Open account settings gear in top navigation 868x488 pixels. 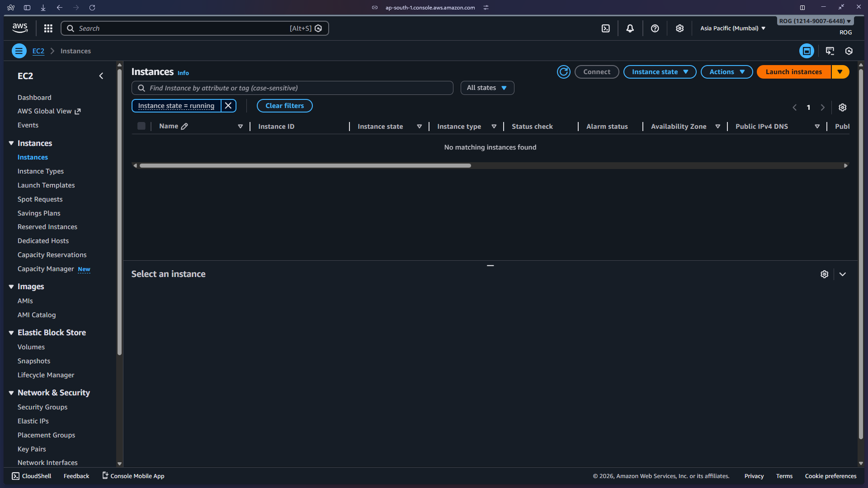679,28
